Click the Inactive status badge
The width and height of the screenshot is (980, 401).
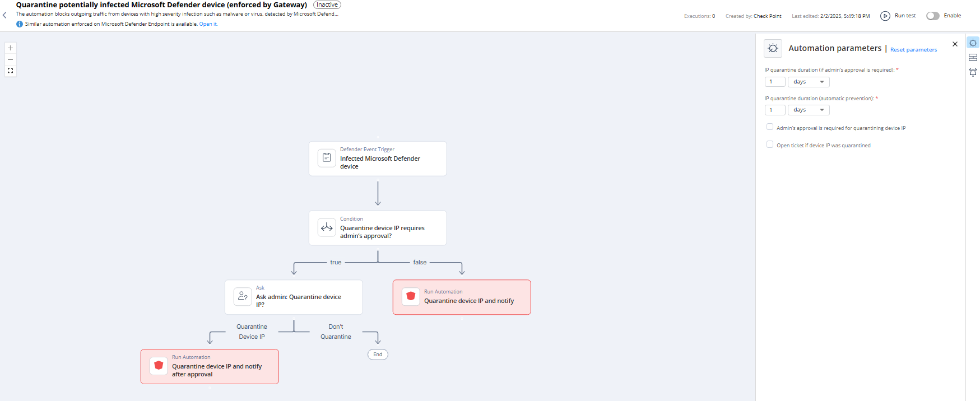click(x=327, y=4)
